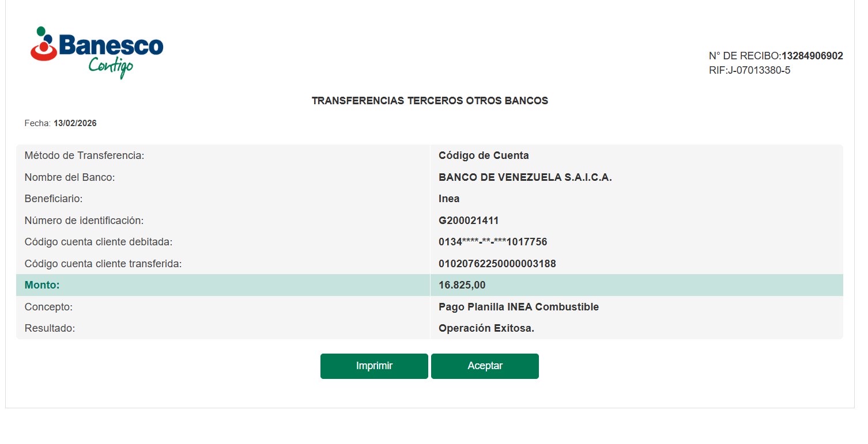Click the Resultado label
This screenshot has width=868, height=444.
(50, 329)
